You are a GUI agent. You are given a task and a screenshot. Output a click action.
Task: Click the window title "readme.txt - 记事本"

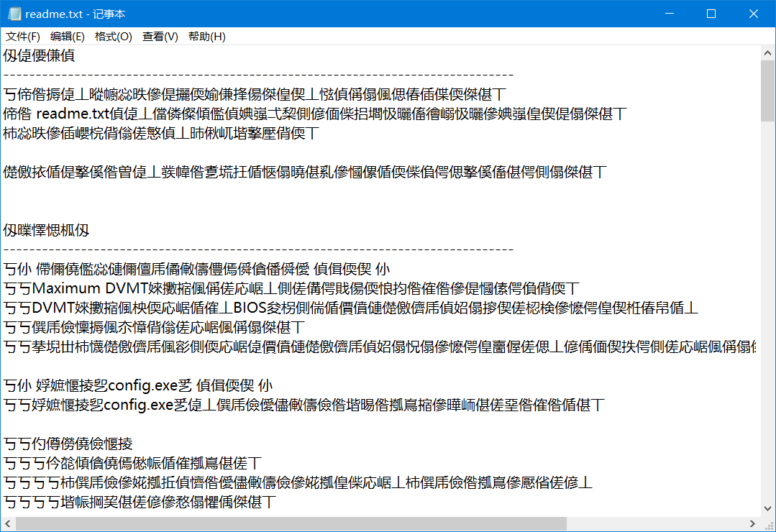76,14
